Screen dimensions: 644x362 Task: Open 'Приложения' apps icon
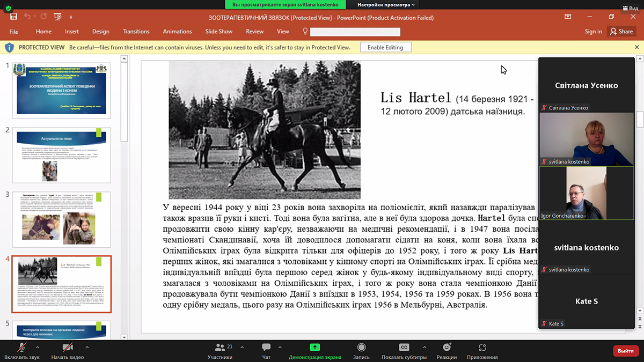point(482,347)
